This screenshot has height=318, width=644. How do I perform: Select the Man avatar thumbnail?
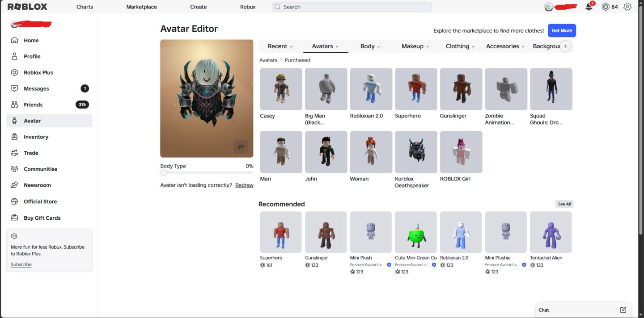[281, 152]
